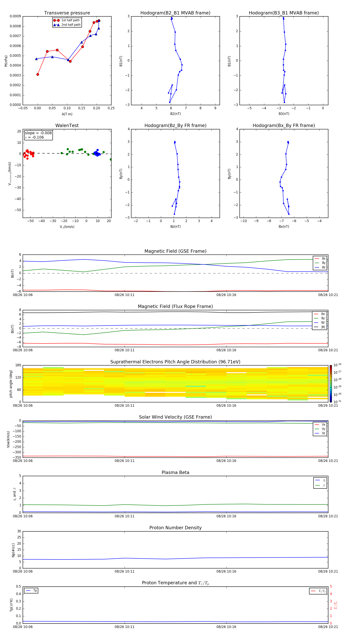Click the lowest red circle in Transverse pressure

pyautogui.click(x=38, y=75)
